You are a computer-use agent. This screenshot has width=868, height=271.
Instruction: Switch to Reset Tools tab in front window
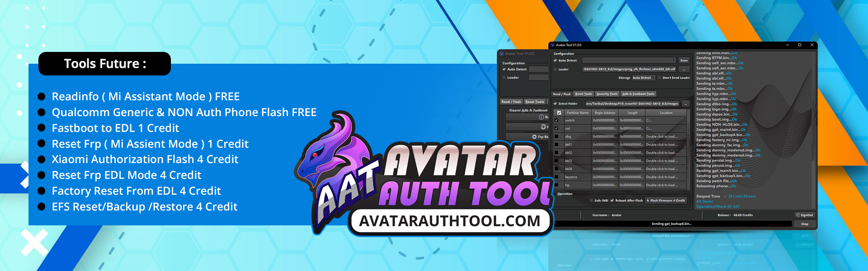[x=584, y=94]
